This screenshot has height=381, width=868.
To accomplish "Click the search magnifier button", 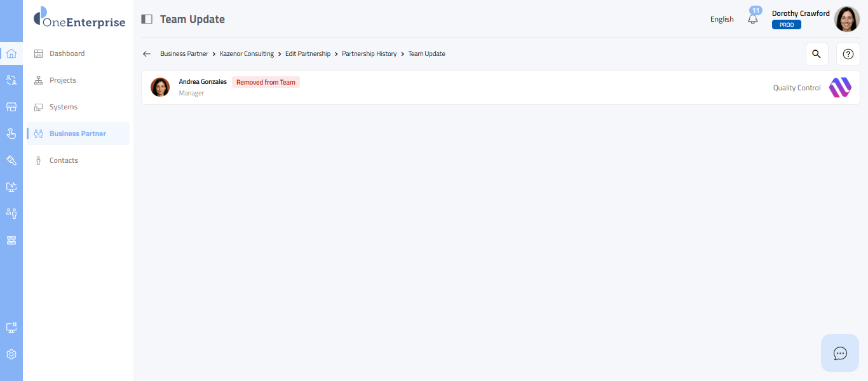I will (817, 54).
